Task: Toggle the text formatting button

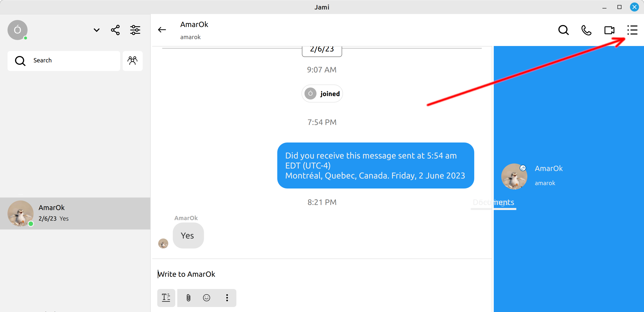Action: [166, 298]
